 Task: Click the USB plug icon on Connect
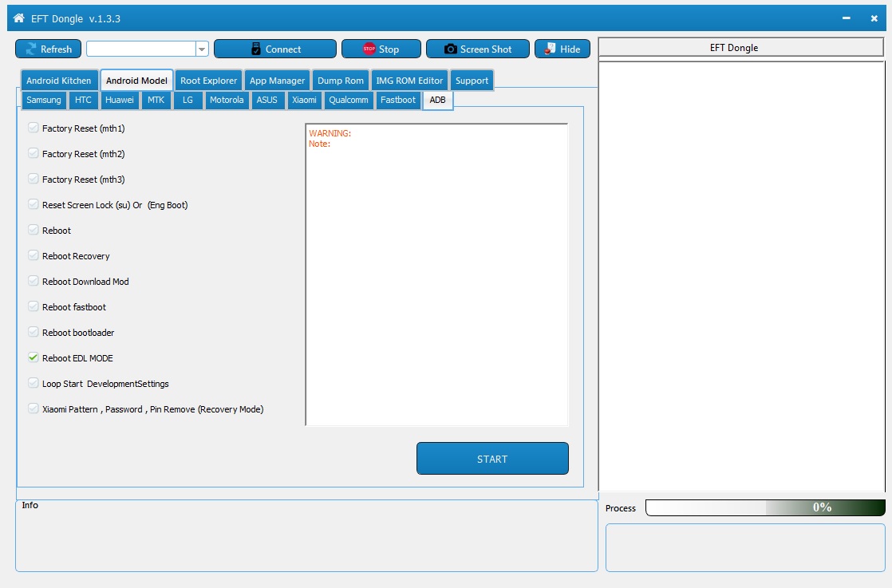256,49
